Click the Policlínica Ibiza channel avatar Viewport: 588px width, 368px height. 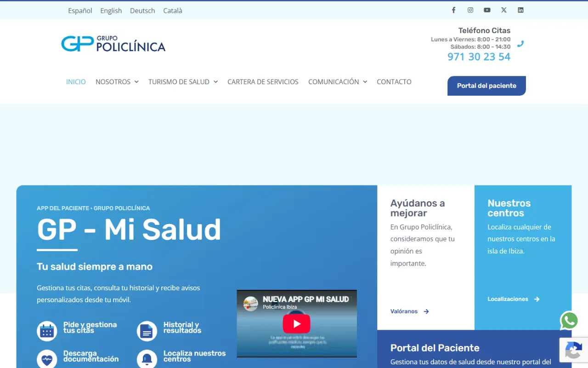tap(251, 304)
